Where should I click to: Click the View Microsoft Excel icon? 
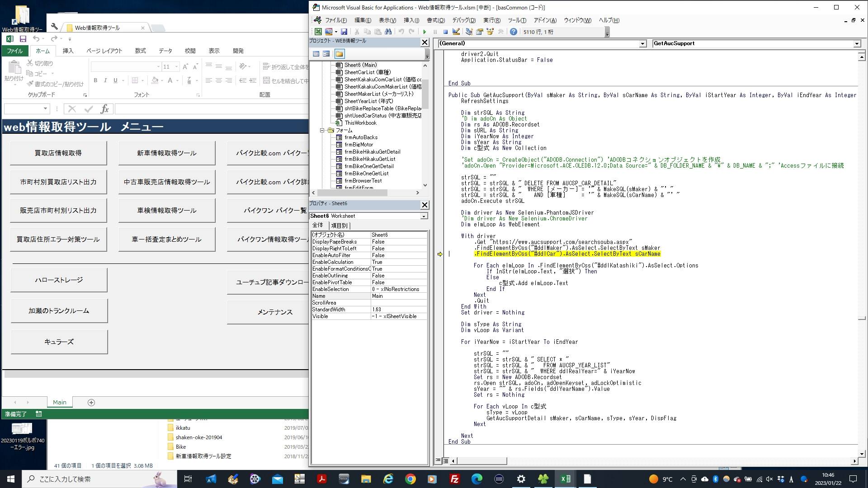point(318,32)
